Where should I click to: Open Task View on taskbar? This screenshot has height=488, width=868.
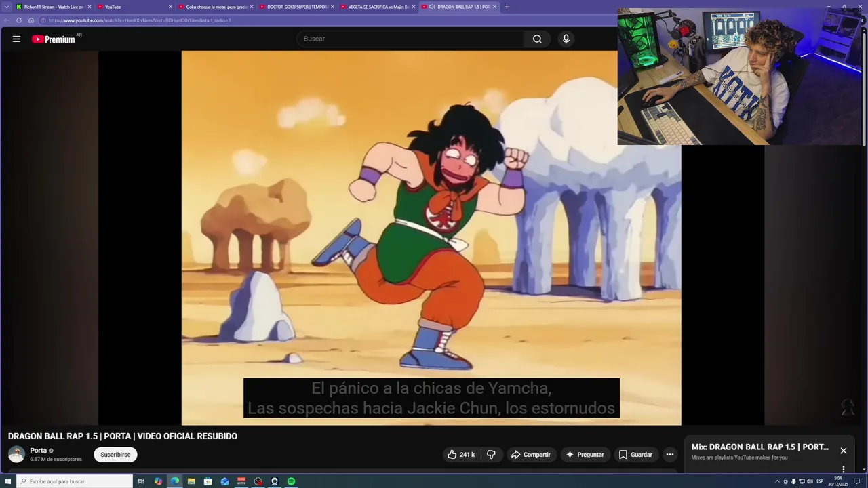(x=141, y=481)
